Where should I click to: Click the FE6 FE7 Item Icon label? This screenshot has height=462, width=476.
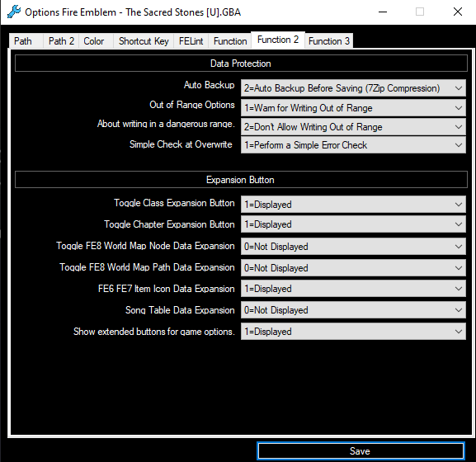[167, 289]
